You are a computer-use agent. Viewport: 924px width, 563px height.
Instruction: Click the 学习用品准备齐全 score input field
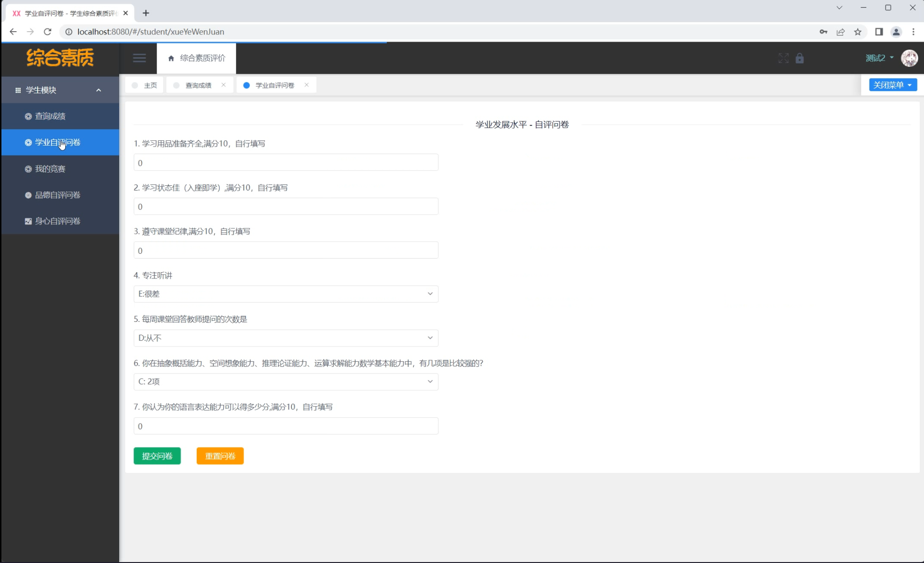(286, 163)
